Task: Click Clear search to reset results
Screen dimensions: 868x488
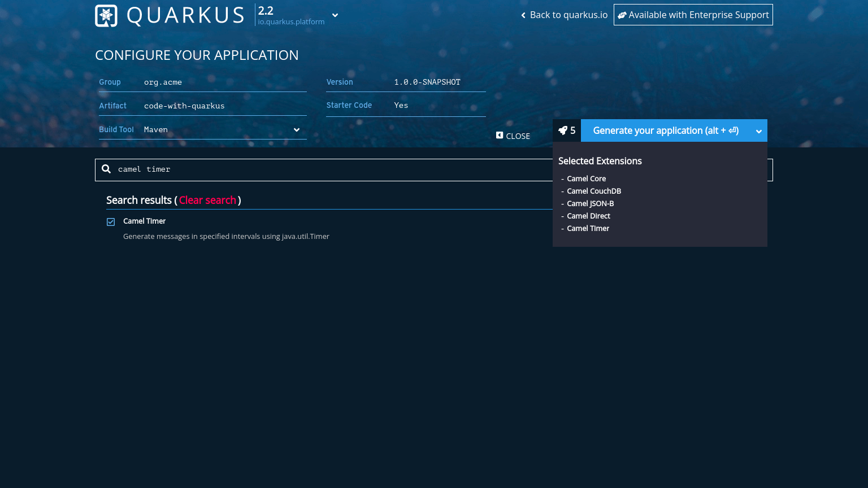Action: (x=207, y=200)
